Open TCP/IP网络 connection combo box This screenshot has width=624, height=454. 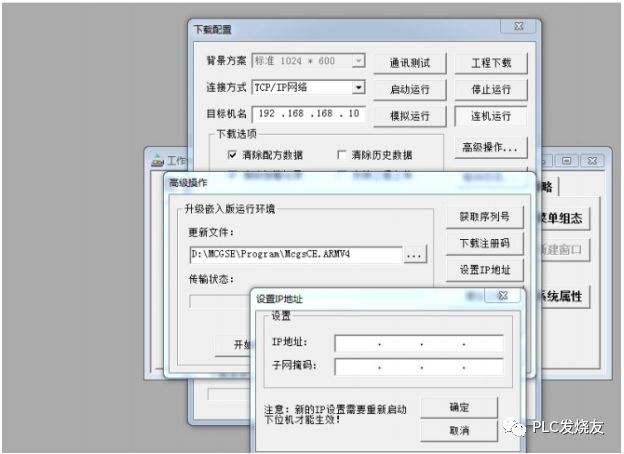point(308,87)
